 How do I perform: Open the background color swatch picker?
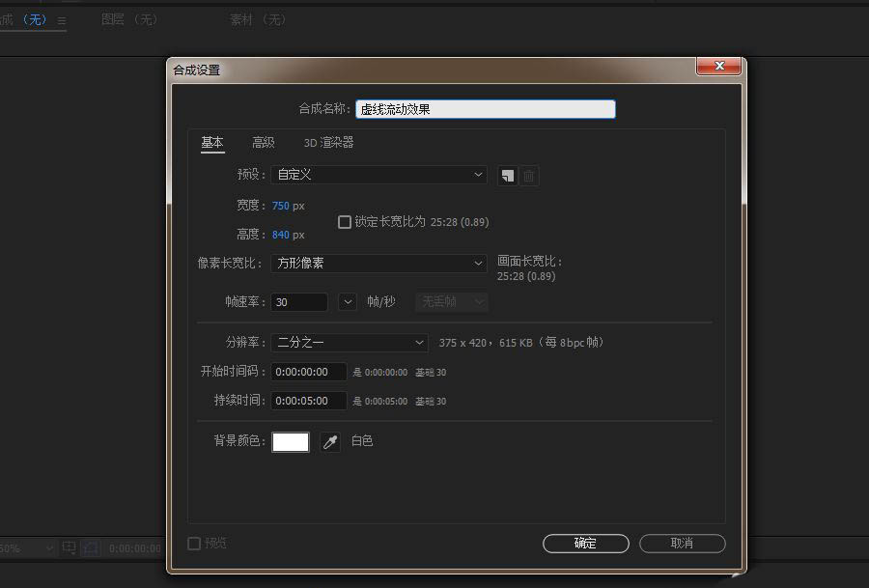(x=291, y=441)
